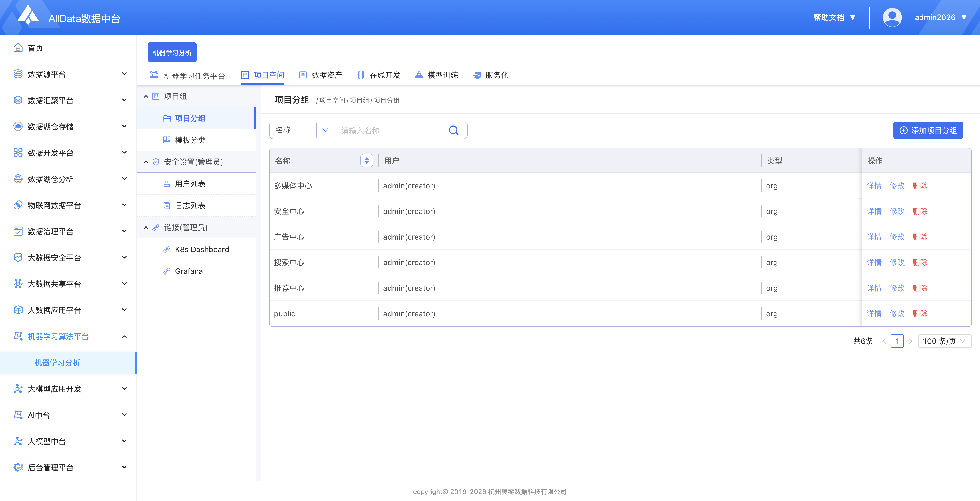Expand the 数据源平台 menu chevron
980x501 pixels.
124,74
